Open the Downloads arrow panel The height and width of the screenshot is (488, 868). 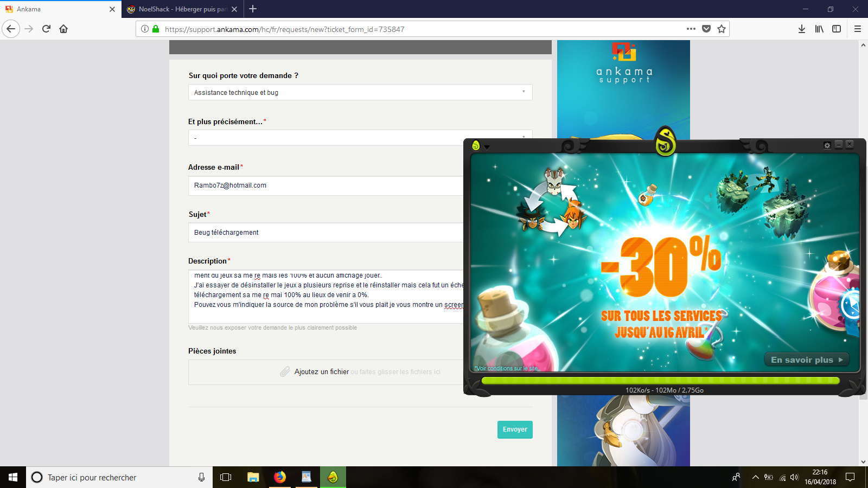pyautogui.click(x=802, y=29)
